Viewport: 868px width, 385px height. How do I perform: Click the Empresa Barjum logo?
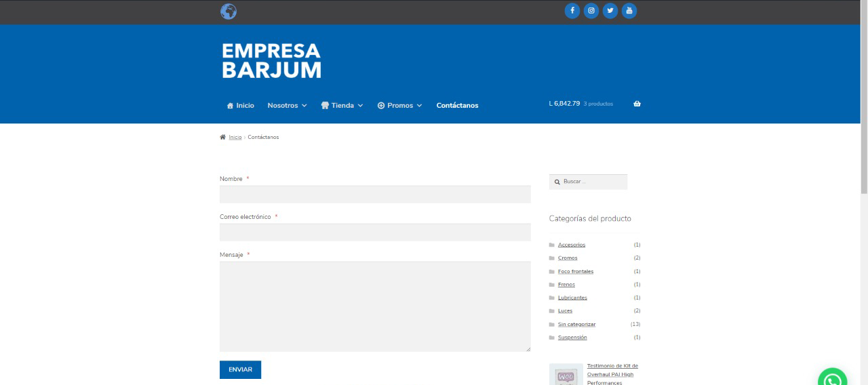coord(271,60)
